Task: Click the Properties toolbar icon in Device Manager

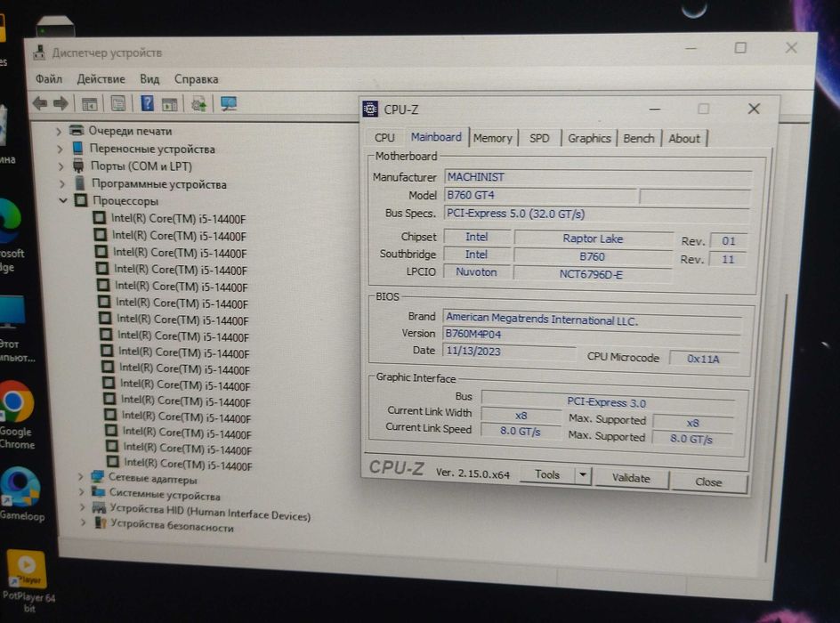Action: point(117,103)
